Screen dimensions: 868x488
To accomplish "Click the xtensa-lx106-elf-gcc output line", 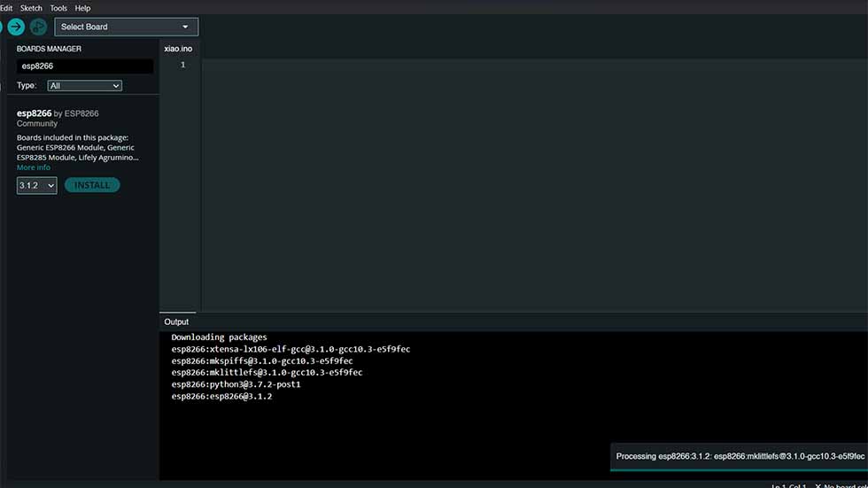I will 291,349.
